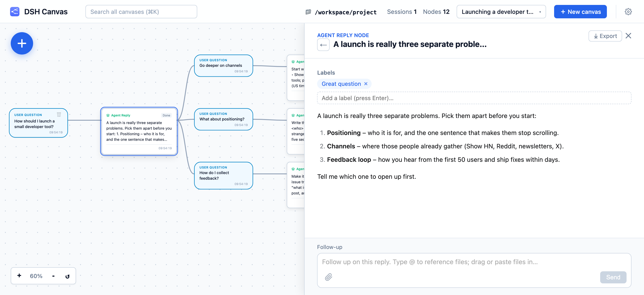Viewport: 644px width, 295px height.
Task: Click the 60% zoom level value
Action: 36,276
